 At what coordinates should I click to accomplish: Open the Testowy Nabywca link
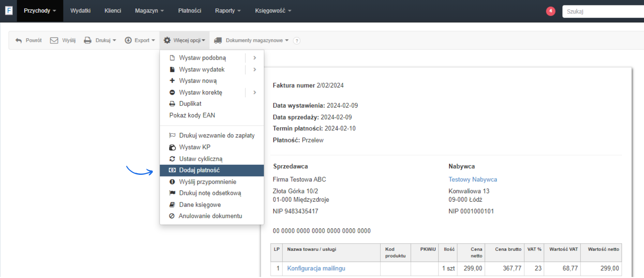pos(473,180)
